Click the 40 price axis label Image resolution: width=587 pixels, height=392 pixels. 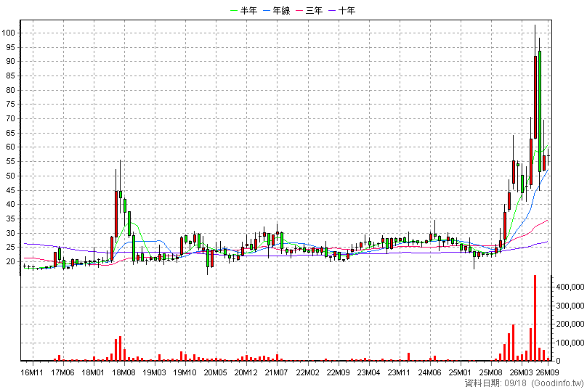pos(10,205)
